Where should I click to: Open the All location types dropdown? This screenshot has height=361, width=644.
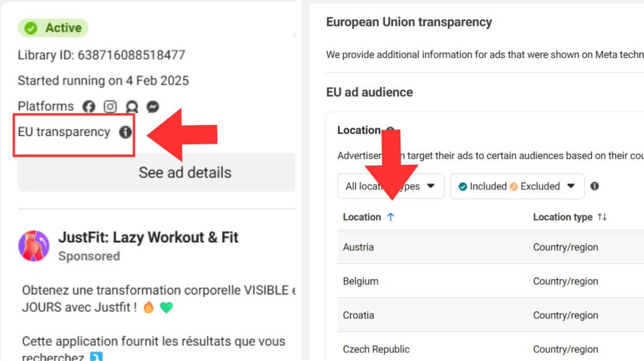click(391, 186)
